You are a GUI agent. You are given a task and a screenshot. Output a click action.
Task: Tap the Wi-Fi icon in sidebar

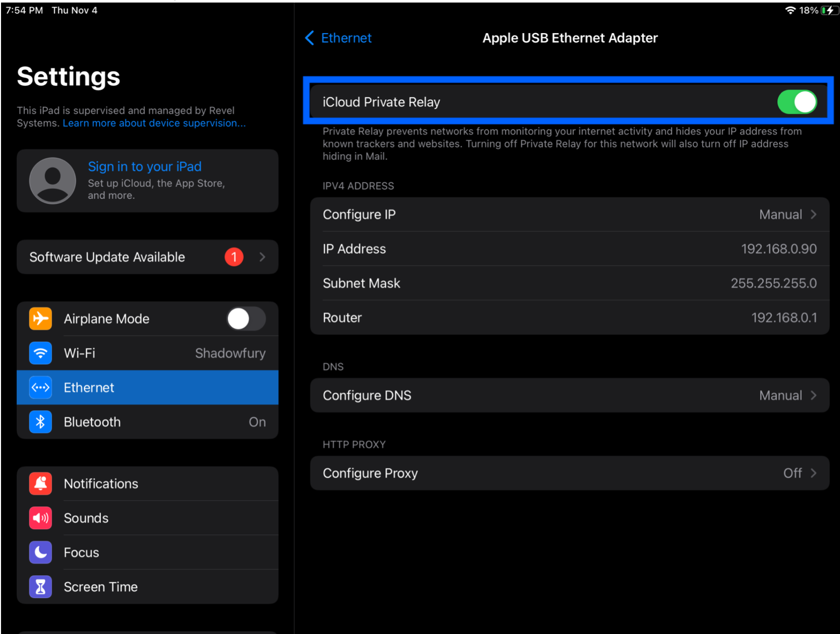[40, 353]
